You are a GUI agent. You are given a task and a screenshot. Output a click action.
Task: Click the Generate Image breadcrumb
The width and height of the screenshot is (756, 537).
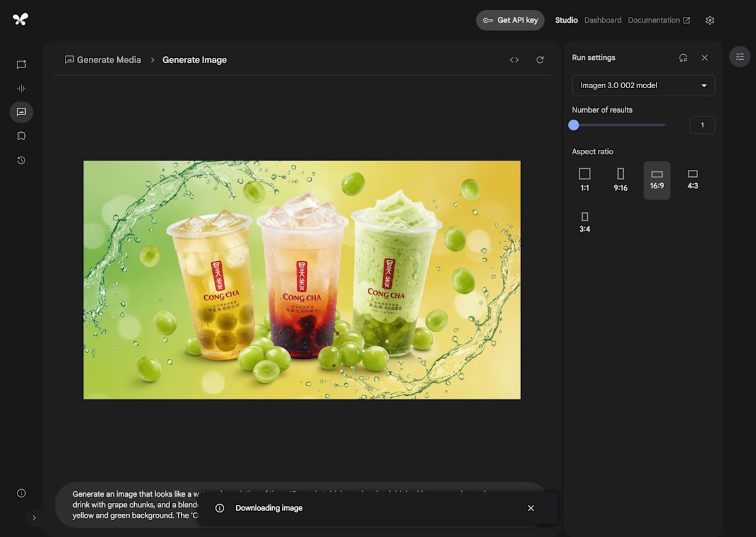[195, 60]
